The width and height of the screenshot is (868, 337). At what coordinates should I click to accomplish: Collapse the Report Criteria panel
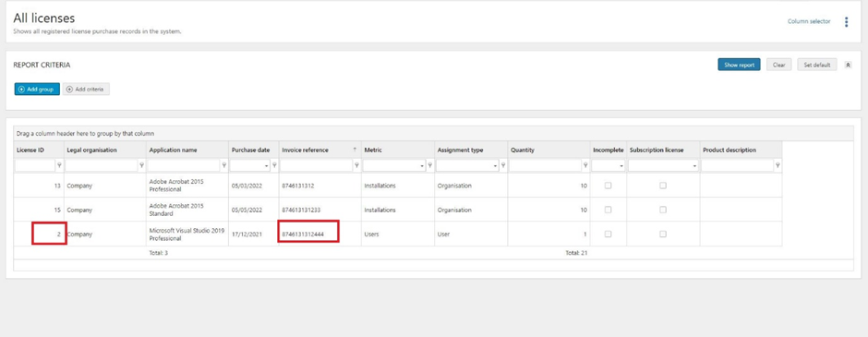click(x=848, y=65)
